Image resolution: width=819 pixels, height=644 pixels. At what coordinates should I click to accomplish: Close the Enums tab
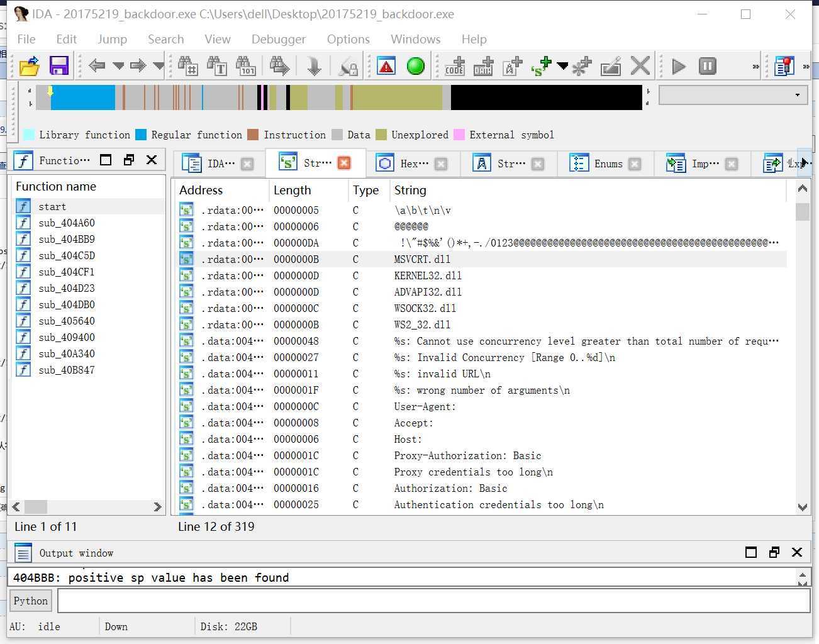635,164
